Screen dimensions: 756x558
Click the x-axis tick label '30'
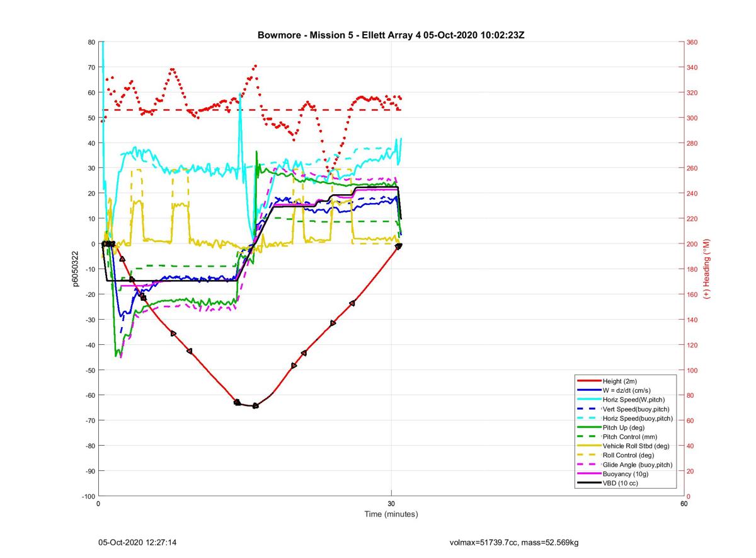(x=391, y=503)
